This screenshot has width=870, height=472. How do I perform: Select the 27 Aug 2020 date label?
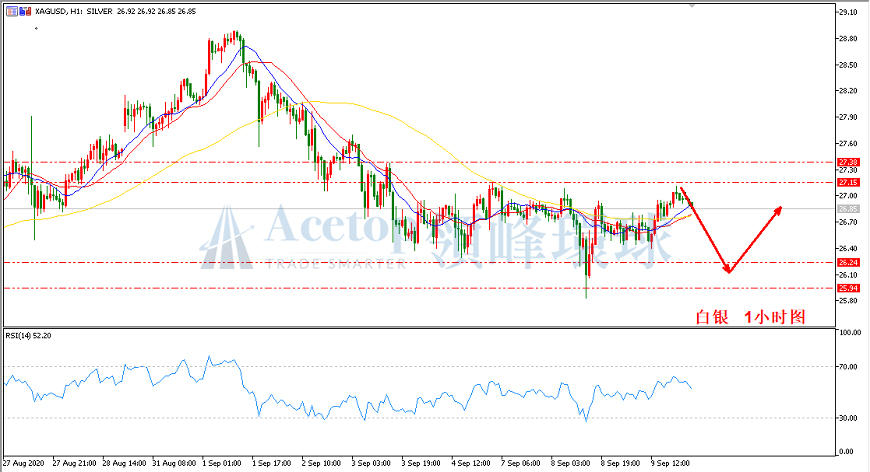click(24, 463)
